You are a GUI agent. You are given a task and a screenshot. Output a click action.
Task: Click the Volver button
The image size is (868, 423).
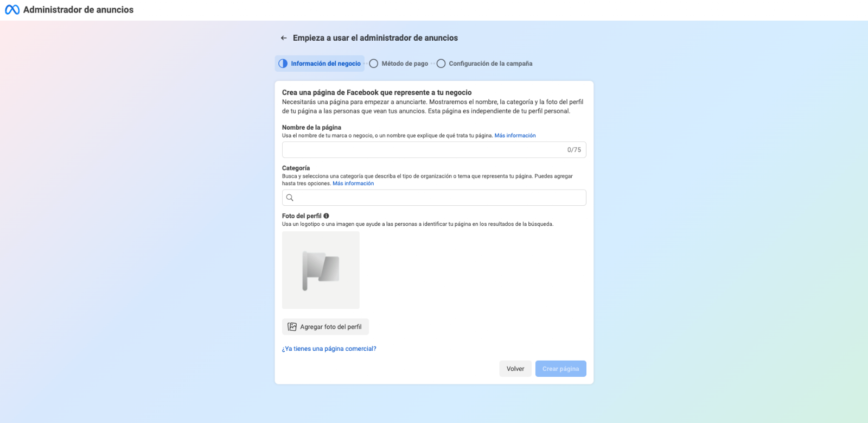[515, 369]
